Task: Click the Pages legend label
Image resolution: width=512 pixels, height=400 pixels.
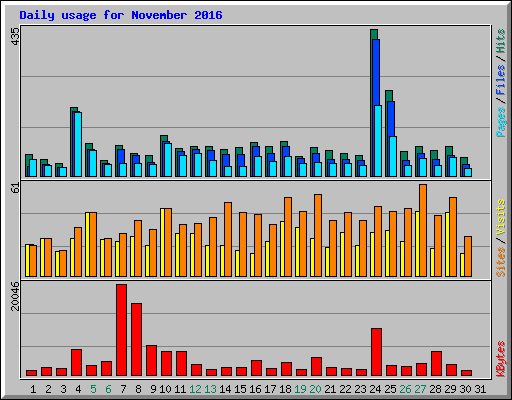Action: (x=501, y=122)
